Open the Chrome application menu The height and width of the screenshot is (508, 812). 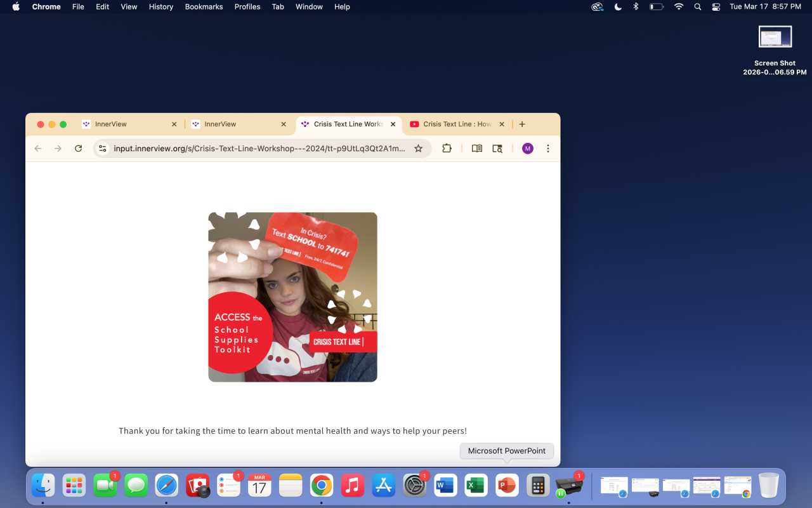[46, 7]
